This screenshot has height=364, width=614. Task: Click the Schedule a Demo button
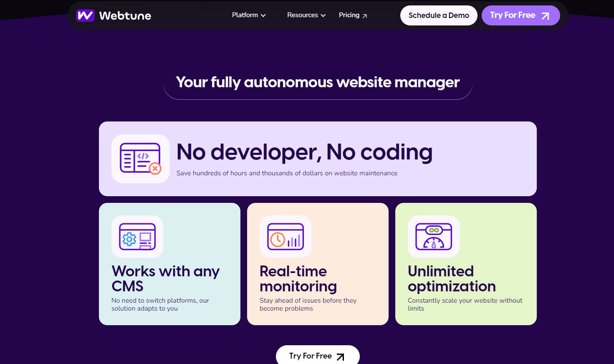point(439,15)
